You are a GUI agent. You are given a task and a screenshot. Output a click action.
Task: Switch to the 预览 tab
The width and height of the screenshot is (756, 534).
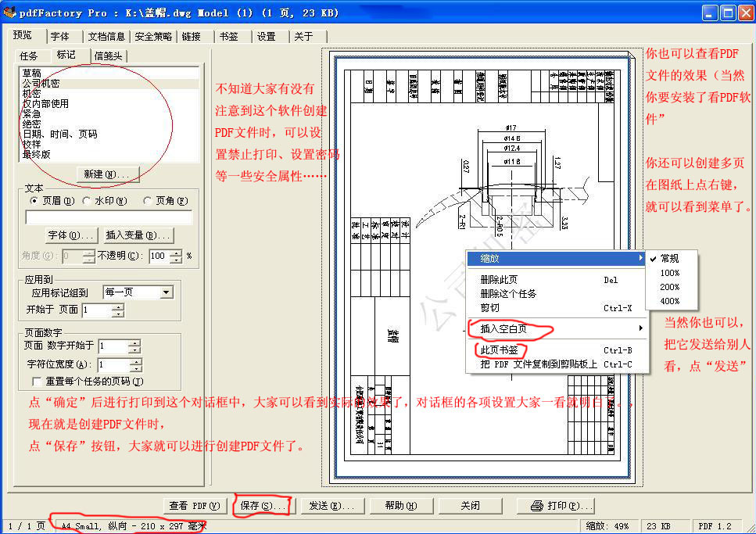point(23,35)
